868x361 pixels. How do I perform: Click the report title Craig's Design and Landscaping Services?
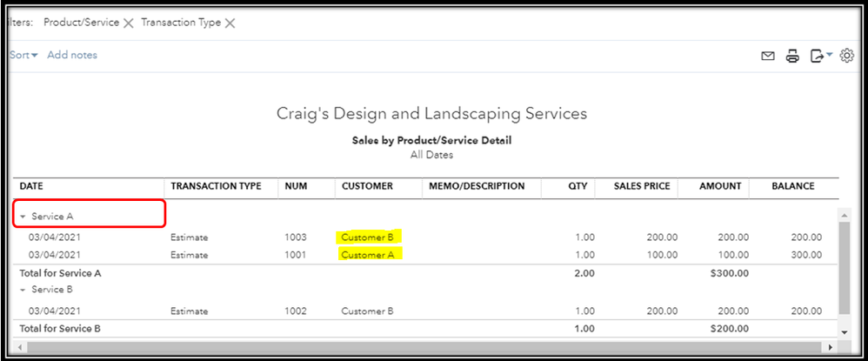431,113
